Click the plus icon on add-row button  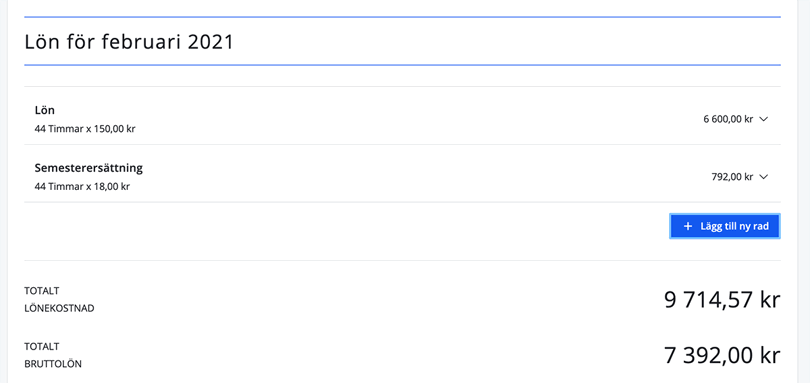(688, 226)
